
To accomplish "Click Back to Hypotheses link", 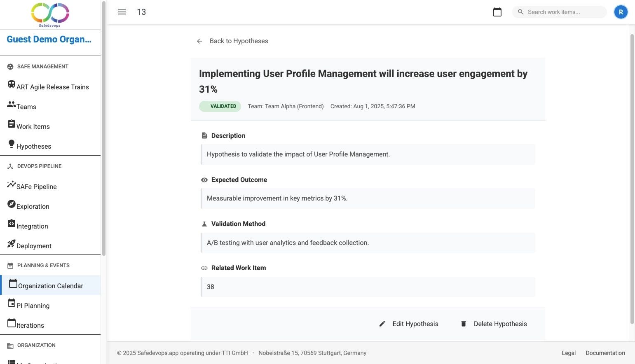I will (239, 41).
